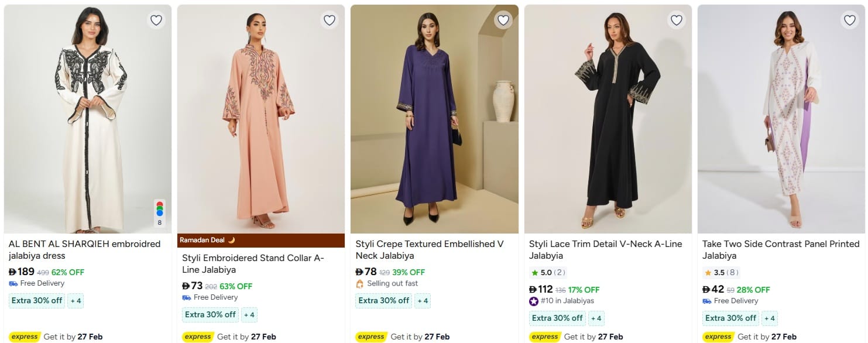The height and width of the screenshot is (343, 868).
Task: Expand +4 offers on Styli Embroidered jalabiya
Action: [x=249, y=315]
